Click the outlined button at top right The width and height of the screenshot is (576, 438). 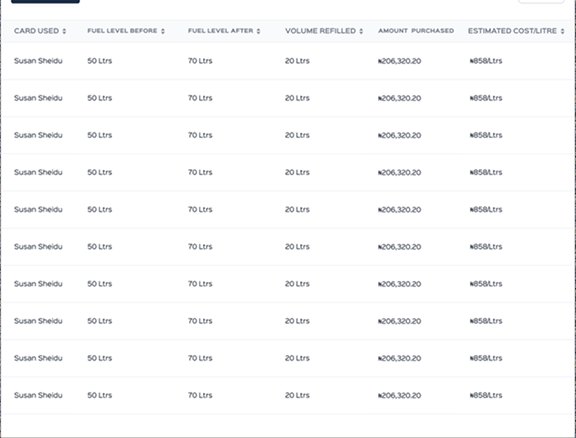click(x=541, y=1)
